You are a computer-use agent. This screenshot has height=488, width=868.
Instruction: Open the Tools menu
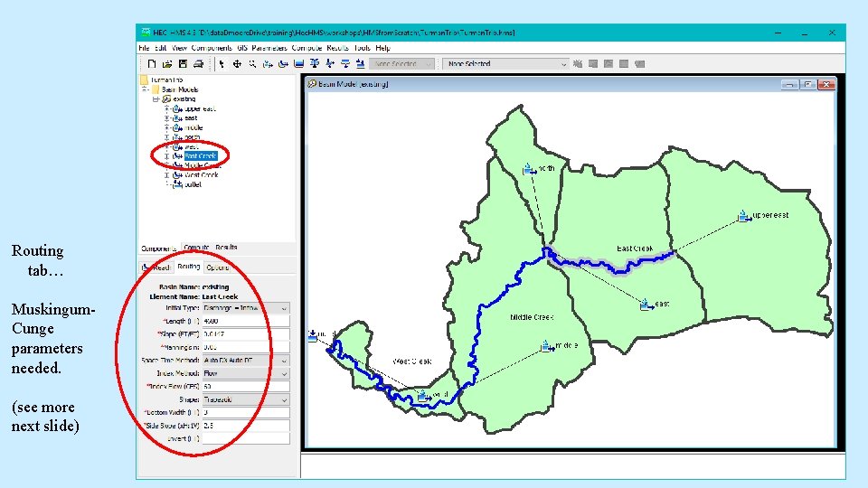pos(362,48)
